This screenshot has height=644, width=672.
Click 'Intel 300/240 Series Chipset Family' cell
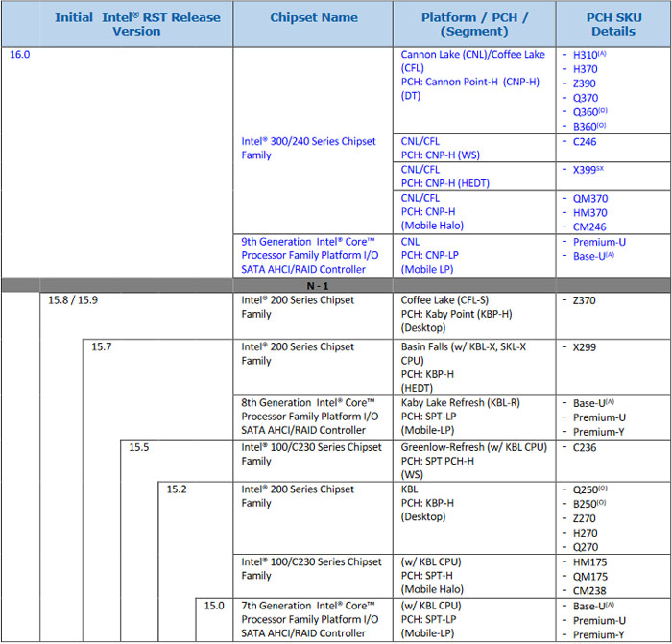pyautogui.click(x=308, y=148)
